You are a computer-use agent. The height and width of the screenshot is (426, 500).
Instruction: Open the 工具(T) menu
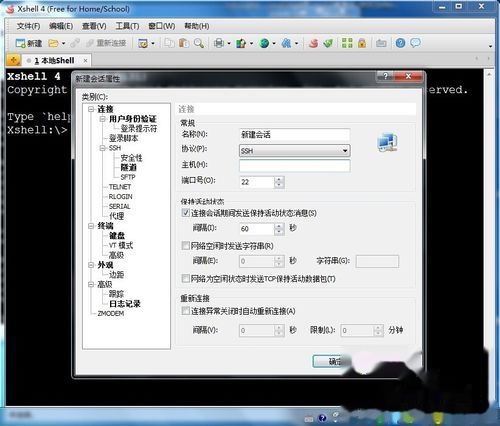[127, 26]
